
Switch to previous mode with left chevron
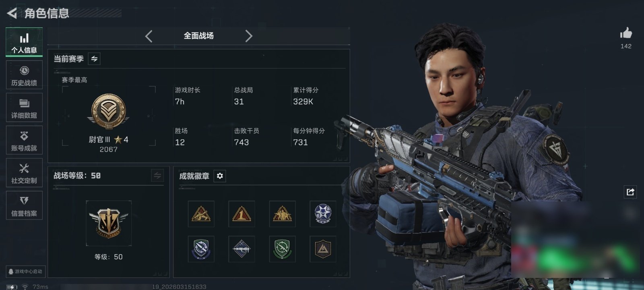coord(149,36)
